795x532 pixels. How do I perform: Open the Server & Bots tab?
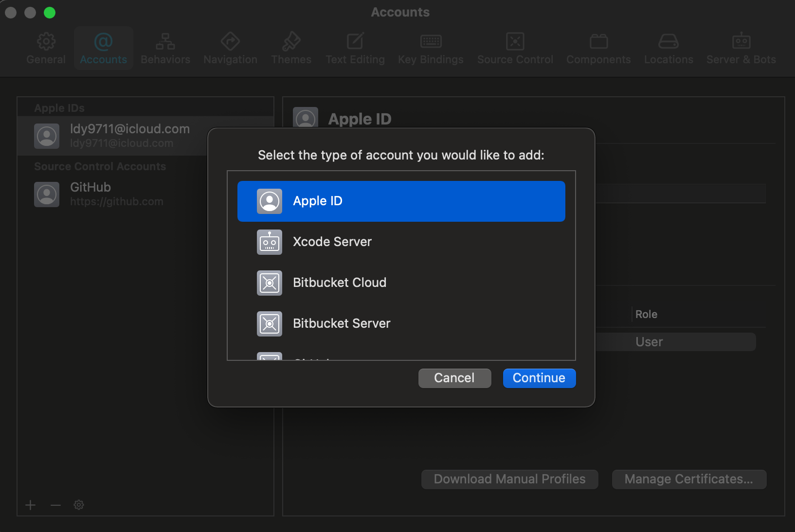(741, 49)
